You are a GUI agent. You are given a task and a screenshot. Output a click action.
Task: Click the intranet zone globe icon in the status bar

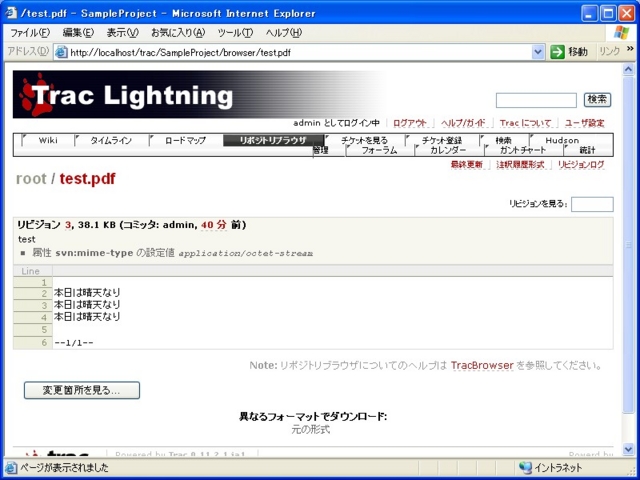[525, 467]
